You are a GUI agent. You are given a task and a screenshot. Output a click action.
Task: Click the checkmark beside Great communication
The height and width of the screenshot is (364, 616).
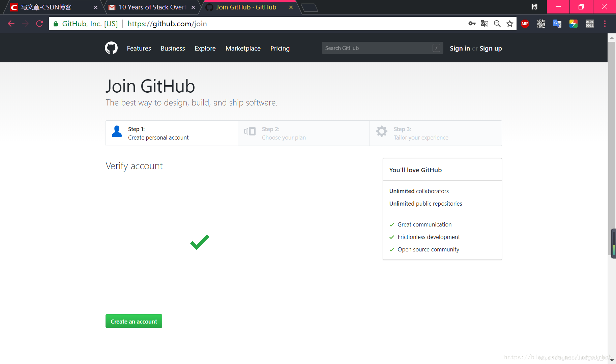click(392, 225)
